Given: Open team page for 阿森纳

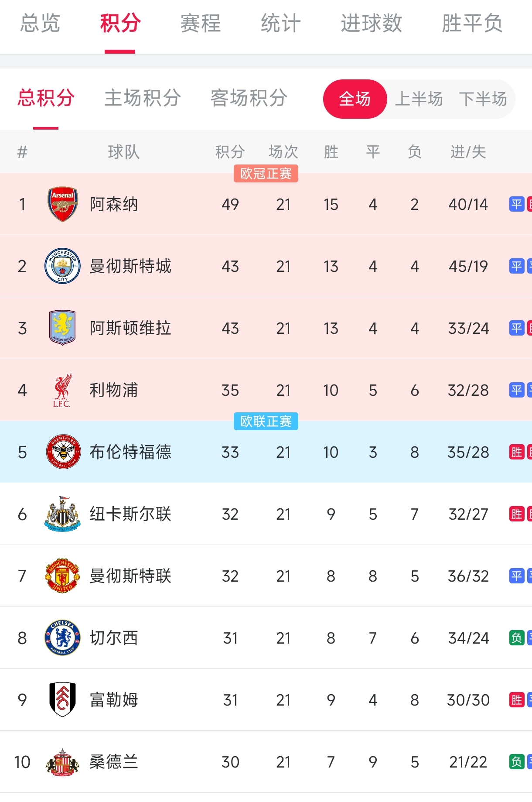Looking at the screenshot, I should (114, 204).
